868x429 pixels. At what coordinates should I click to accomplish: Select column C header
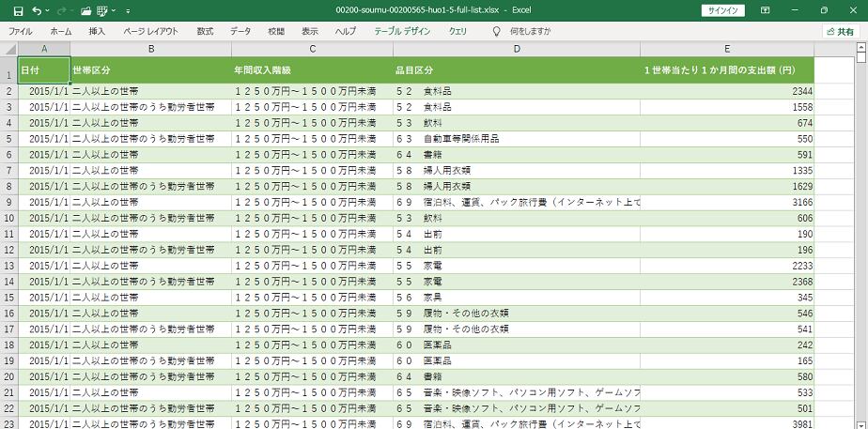pos(312,49)
